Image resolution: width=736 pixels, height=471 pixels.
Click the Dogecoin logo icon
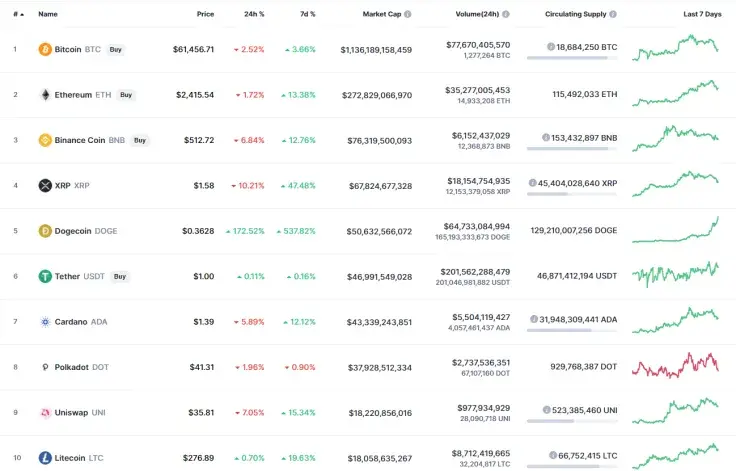(45, 231)
